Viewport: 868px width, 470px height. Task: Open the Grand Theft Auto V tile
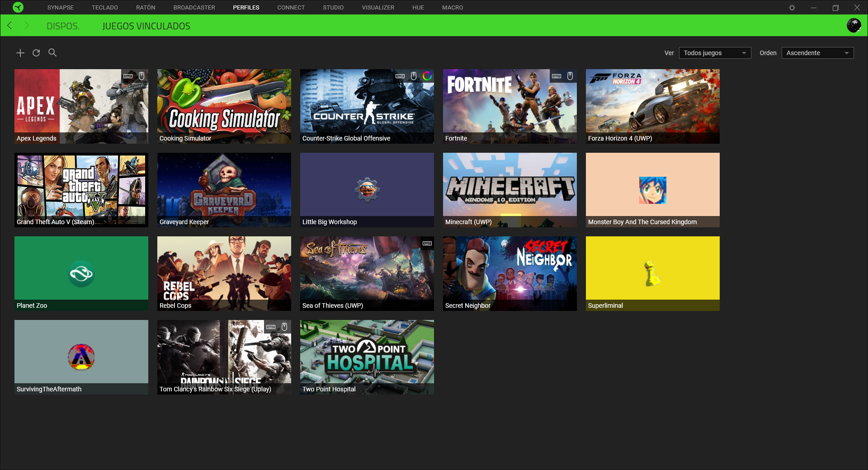[81, 190]
